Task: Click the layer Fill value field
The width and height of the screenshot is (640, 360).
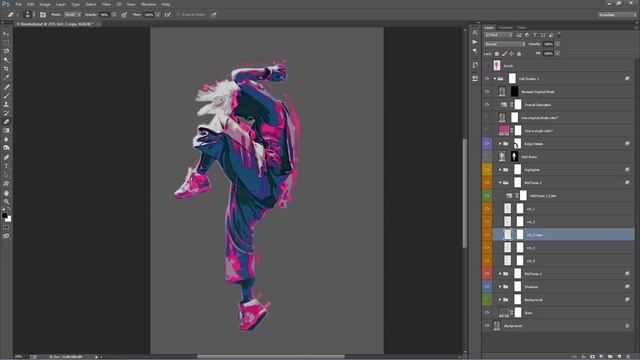Action: tap(549, 53)
